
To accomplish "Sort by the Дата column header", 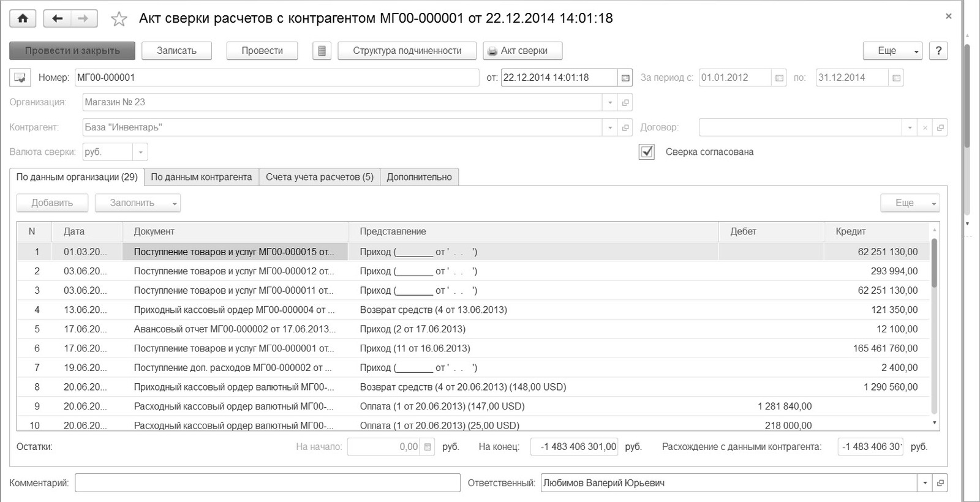I will [87, 231].
